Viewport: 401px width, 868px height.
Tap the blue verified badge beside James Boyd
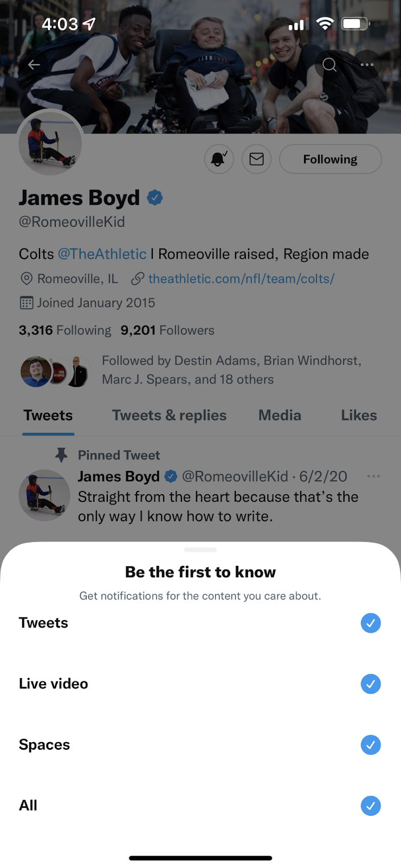click(x=155, y=198)
